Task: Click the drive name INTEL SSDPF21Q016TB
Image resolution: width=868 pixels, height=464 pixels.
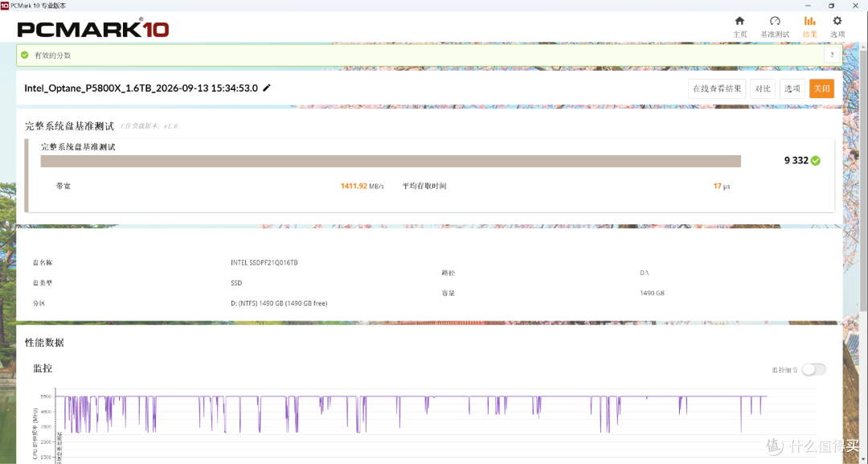Action: [x=264, y=262]
